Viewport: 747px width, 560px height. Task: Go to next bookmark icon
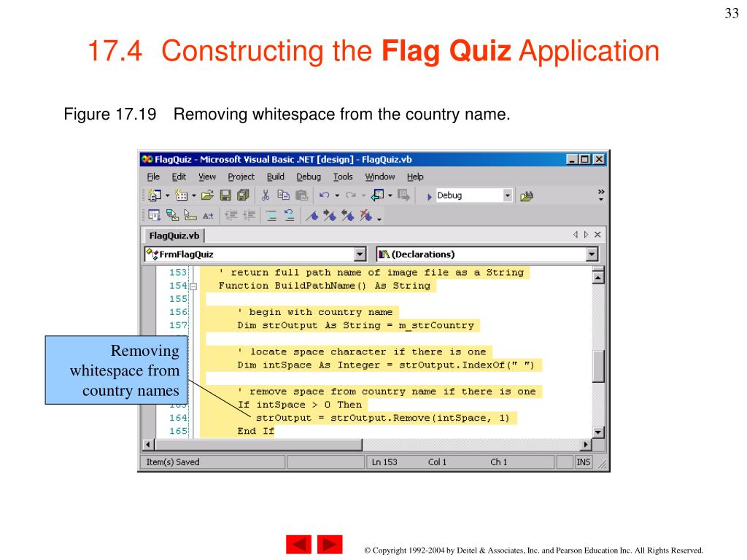330,216
